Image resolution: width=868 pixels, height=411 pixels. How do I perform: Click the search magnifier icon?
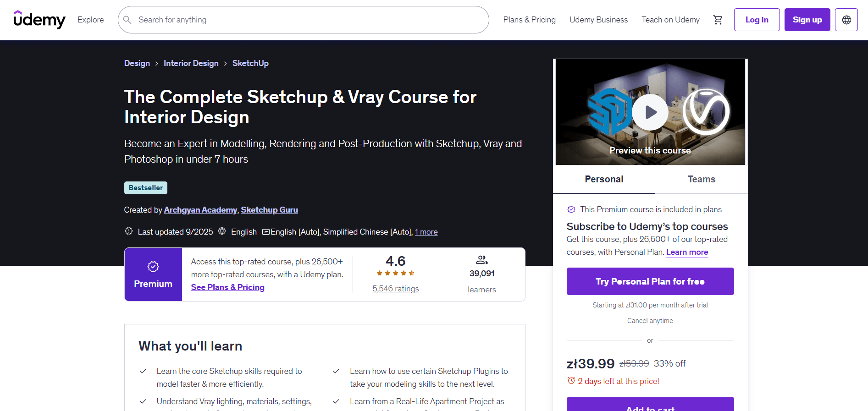(127, 20)
